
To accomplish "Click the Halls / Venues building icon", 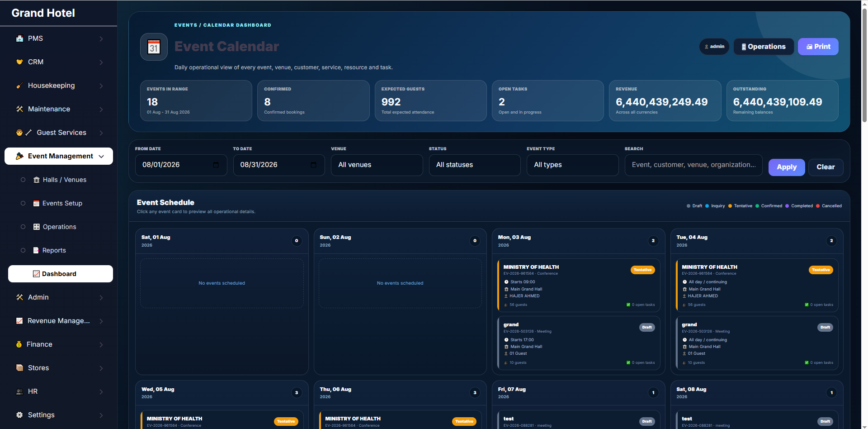I will point(37,180).
